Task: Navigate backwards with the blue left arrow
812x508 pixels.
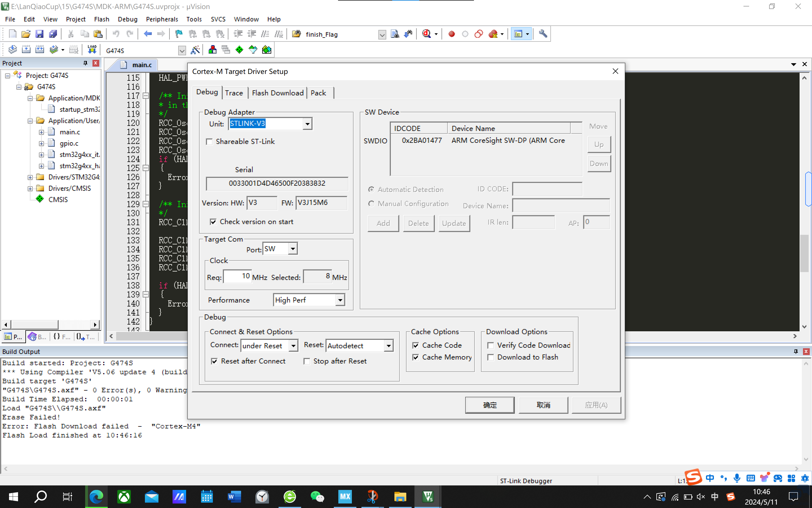Action: click(148, 34)
